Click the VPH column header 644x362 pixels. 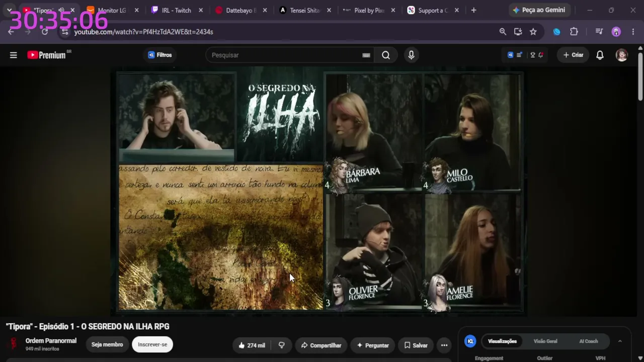600,358
